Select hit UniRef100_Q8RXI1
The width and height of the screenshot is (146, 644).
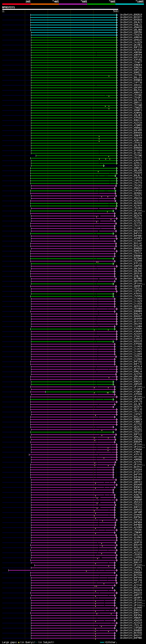click(x=131, y=103)
